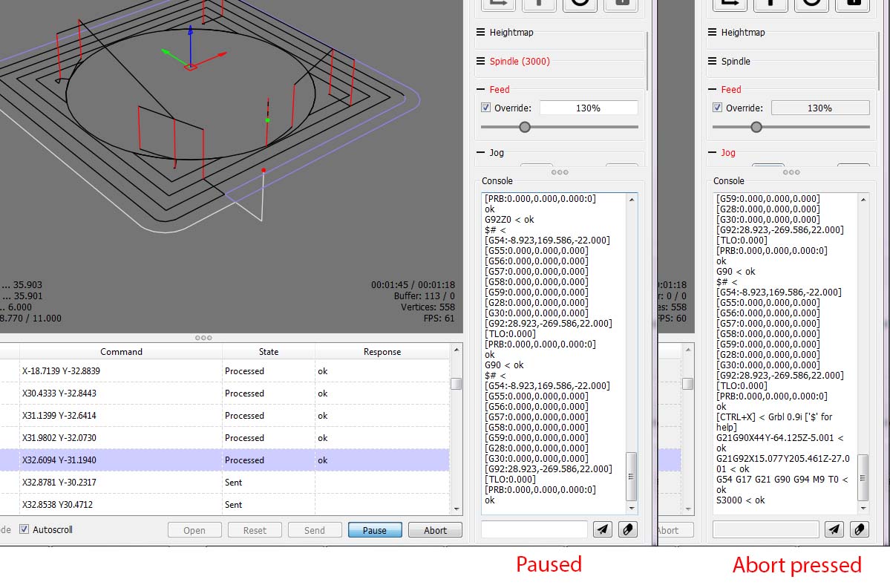The width and height of the screenshot is (890, 588).
Task: Toggle the Autoscroll checkbox
Action: tap(24, 529)
